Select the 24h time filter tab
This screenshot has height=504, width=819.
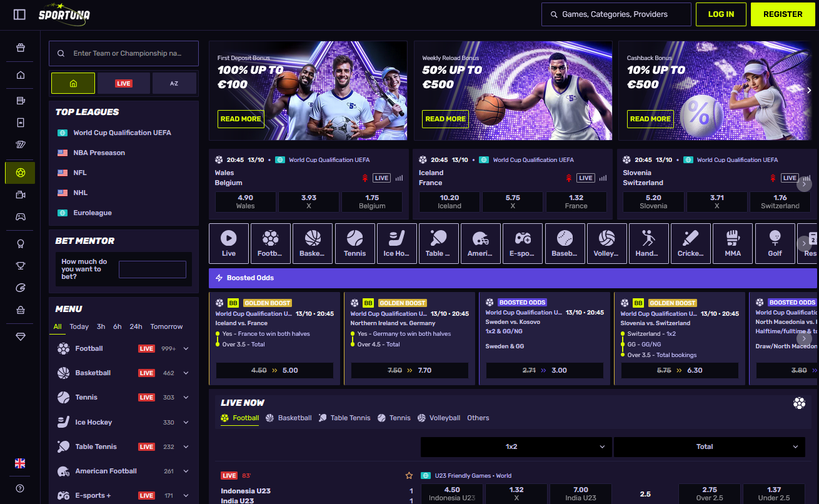click(x=136, y=326)
